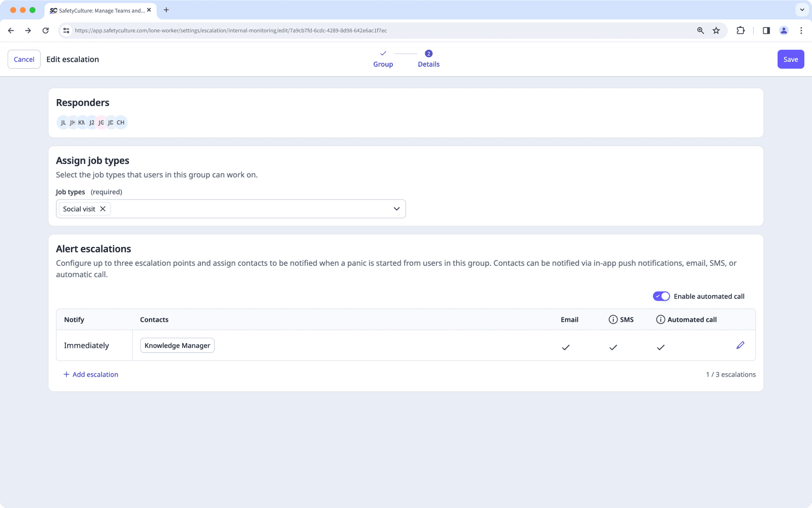Add another escalation point
The height and width of the screenshot is (508, 812).
tap(90, 374)
